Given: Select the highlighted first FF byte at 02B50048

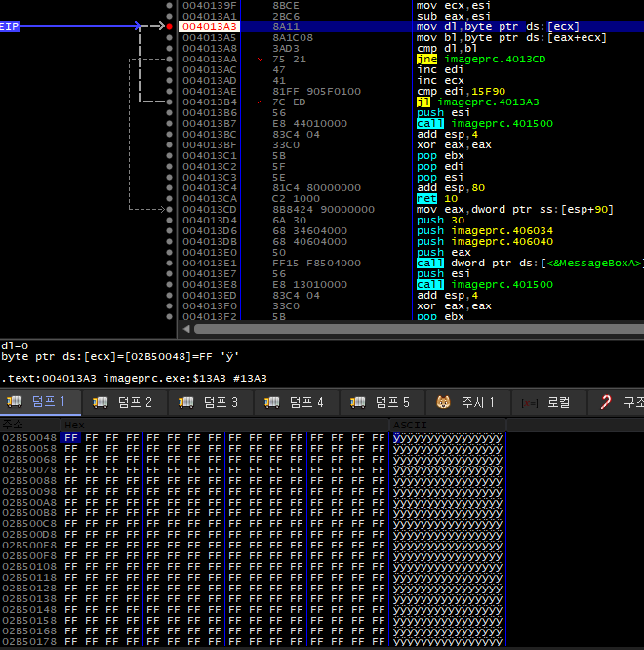Looking at the screenshot, I should coord(71,438).
